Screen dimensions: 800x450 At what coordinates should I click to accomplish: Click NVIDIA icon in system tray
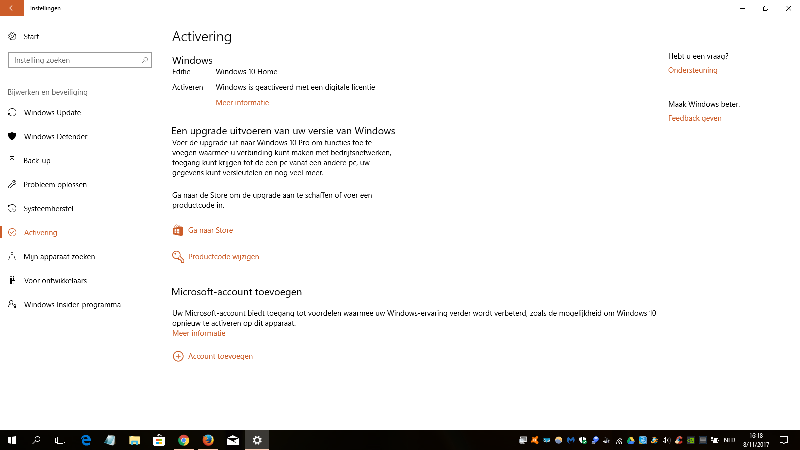pyautogui.click(x=691, y=440)
